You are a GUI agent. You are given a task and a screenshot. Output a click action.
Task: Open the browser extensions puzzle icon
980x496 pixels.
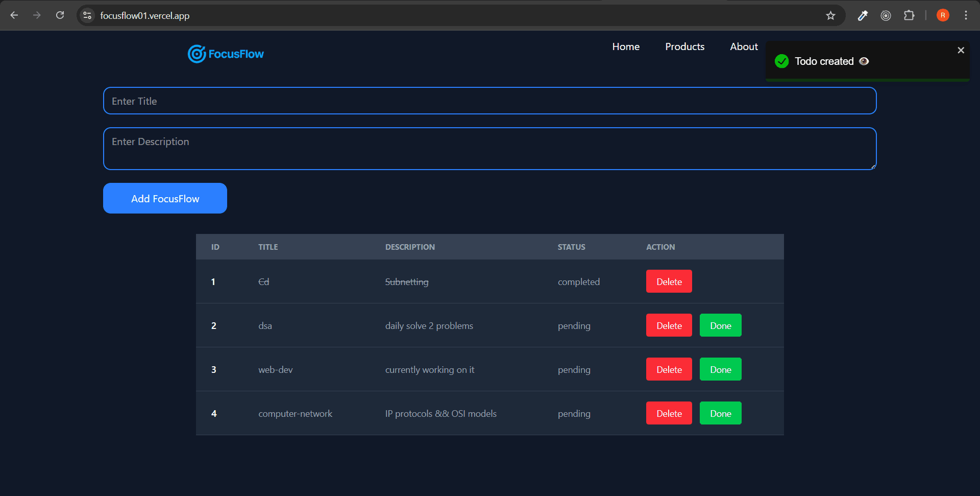(909, 15)
